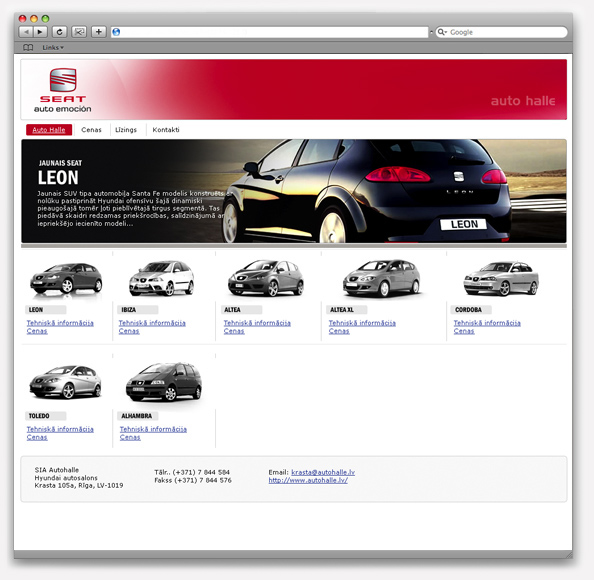Click the krasta@autohalle.lv email link
Image resolution: width=594 pixels, height=580 pixels.
click(x=323, y=472)
